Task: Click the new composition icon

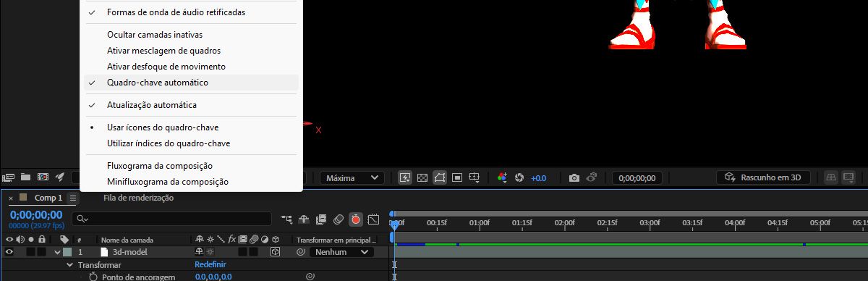Action: 43,177
